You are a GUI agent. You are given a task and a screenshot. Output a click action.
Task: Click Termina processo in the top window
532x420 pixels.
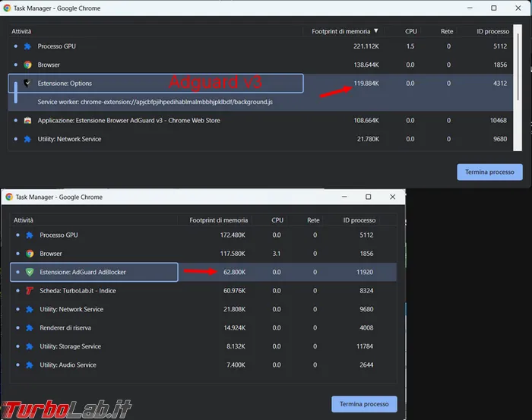(489, 172)
